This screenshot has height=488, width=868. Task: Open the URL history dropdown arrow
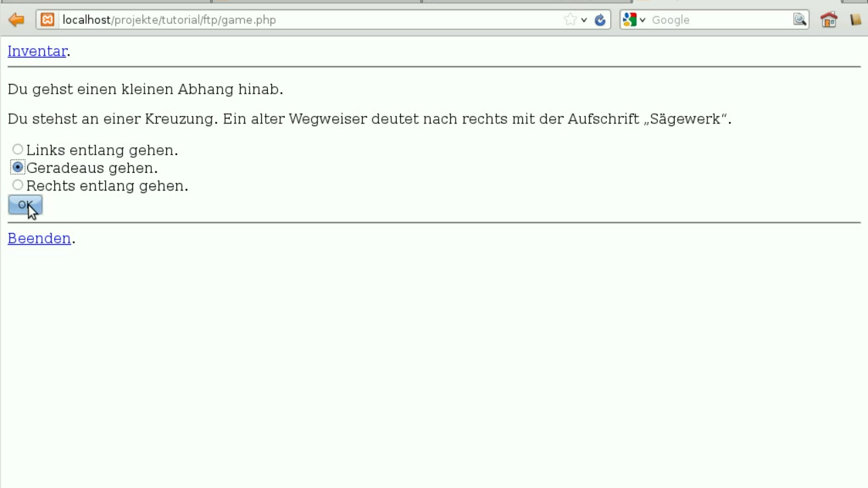(584, 20)
